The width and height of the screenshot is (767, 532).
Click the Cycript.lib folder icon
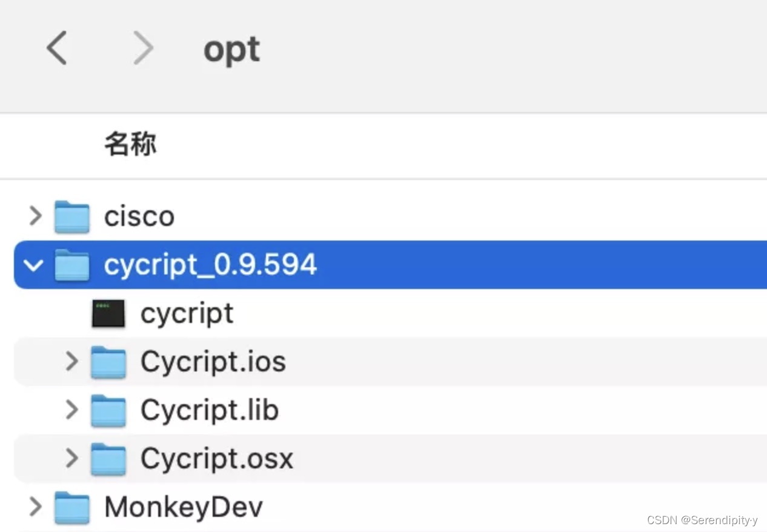pyautogui.click(x=108, y=411)
